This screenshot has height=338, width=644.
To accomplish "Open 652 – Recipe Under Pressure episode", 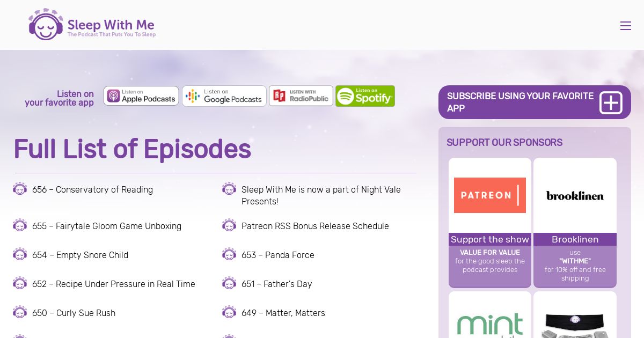I will (114, 284).
